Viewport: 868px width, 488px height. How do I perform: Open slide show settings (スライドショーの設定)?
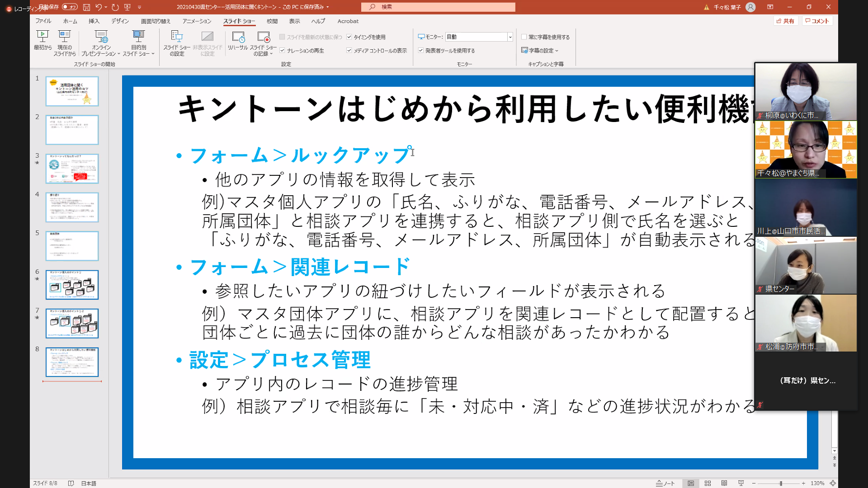click(177, 43)
